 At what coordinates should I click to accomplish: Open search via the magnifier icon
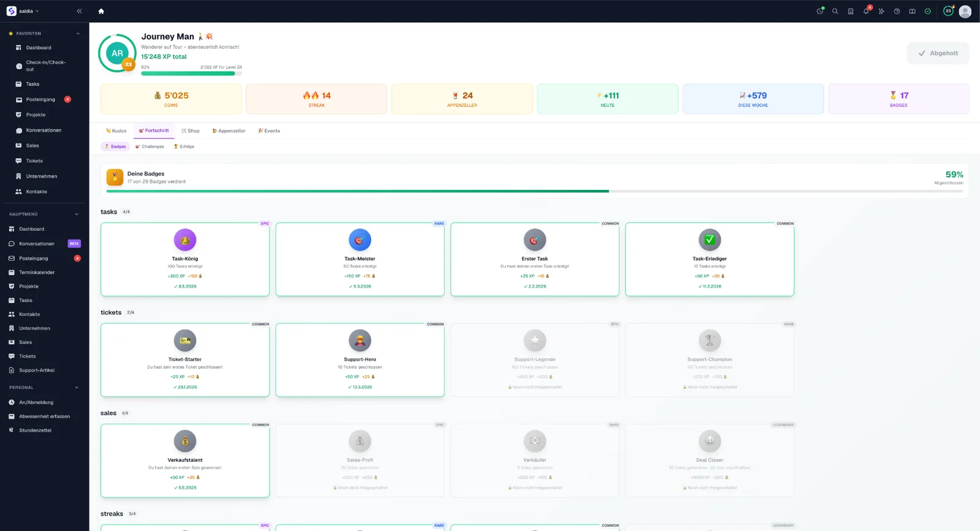pyautogui.click(x=835, y=11)
